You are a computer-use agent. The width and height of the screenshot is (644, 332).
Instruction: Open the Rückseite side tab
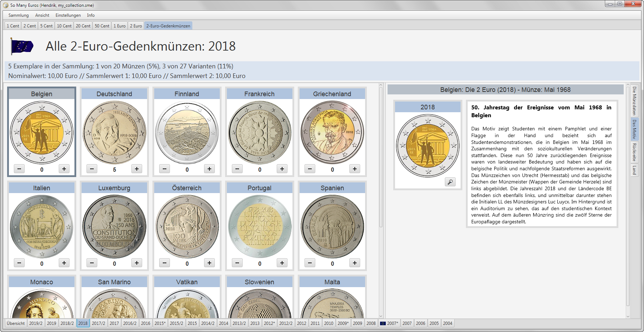(x=634, y=152)
